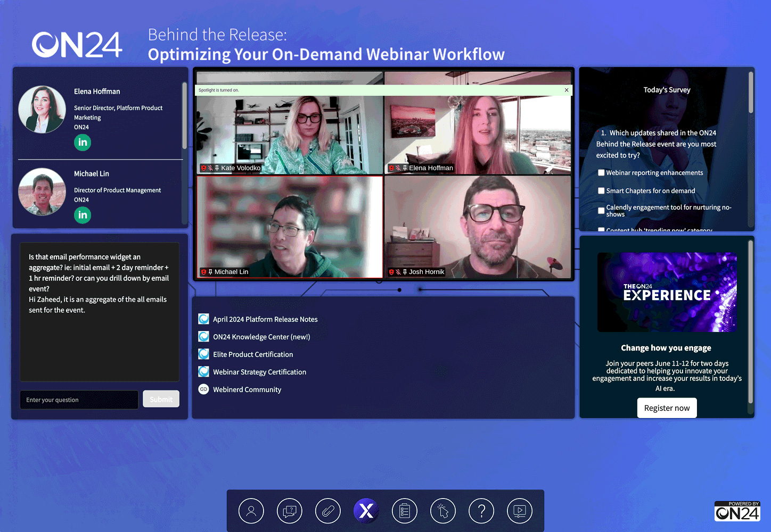Open the media player icon in dock
Viewport: 771px width, 532px height.
520,511
